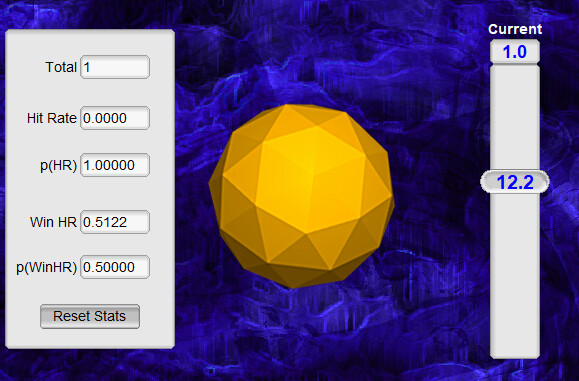Click the Reset Stats button
579x381 pixels.
tap(90, 316)
